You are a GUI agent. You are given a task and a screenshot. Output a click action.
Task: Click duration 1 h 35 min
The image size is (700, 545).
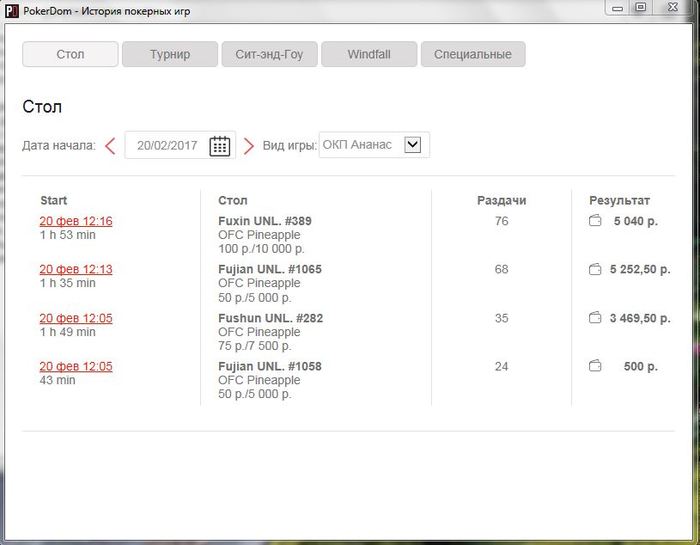[67, 283]
